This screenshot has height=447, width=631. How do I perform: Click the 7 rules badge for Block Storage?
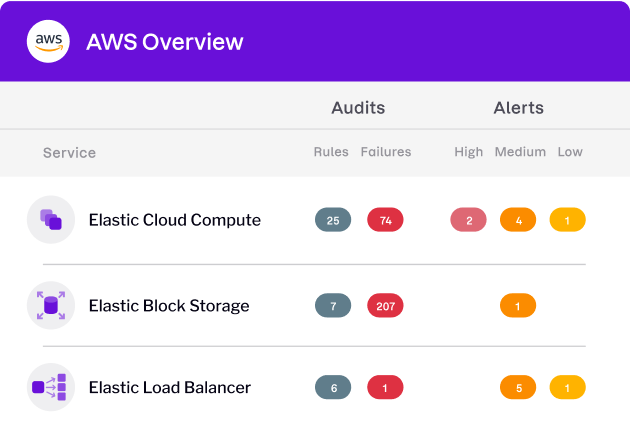point(333,305)
